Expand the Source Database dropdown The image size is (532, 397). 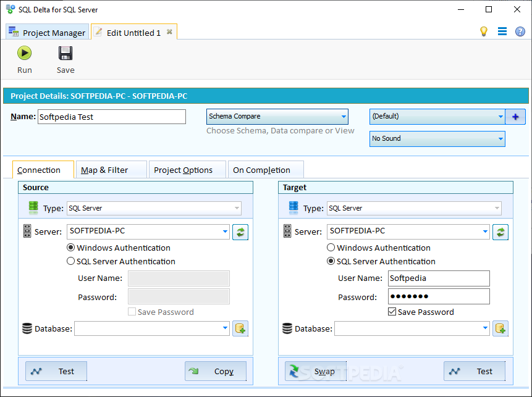tap(225, 328)
